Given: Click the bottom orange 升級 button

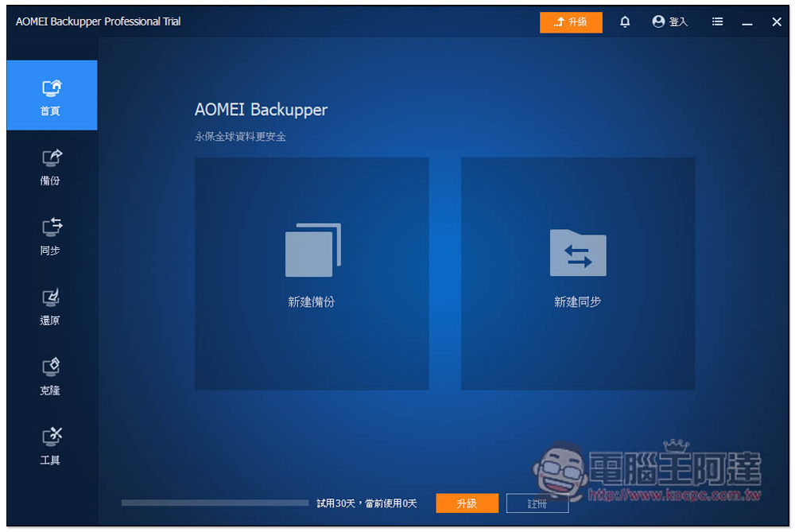Looking at the screenshot, I should pyautogui.click(x=467, y=503).
